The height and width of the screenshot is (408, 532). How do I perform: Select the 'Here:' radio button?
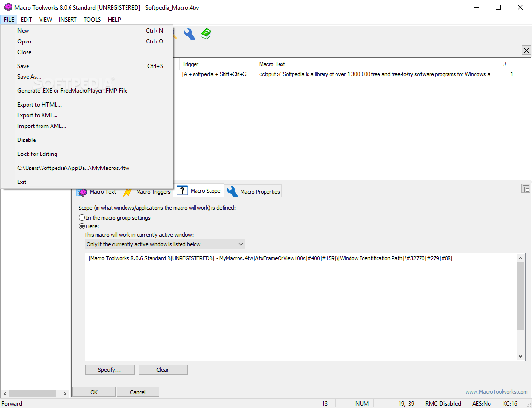89,226
